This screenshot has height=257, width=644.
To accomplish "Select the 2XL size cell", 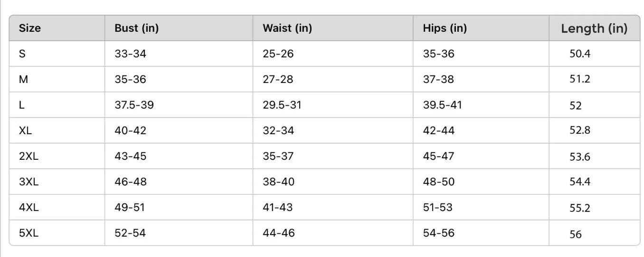I will click(28, 156).
